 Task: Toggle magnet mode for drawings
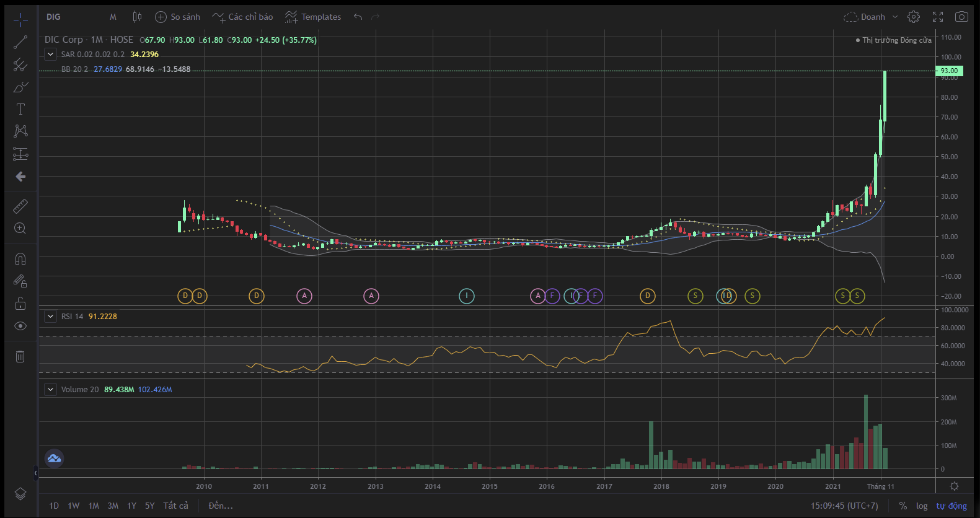[x=20, y=258]
